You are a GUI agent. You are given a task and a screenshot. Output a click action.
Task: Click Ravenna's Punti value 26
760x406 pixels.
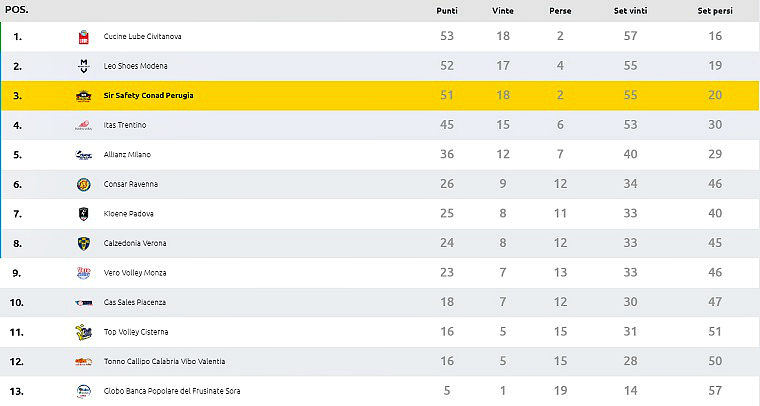tap(447, 184)
